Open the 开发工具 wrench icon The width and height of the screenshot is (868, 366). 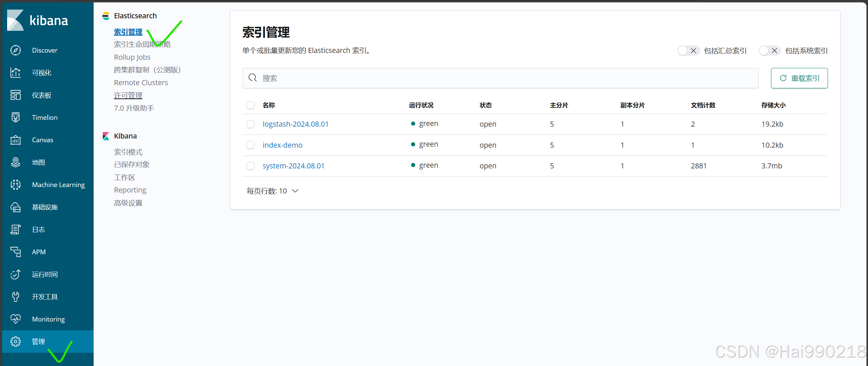tap(16, 297)
